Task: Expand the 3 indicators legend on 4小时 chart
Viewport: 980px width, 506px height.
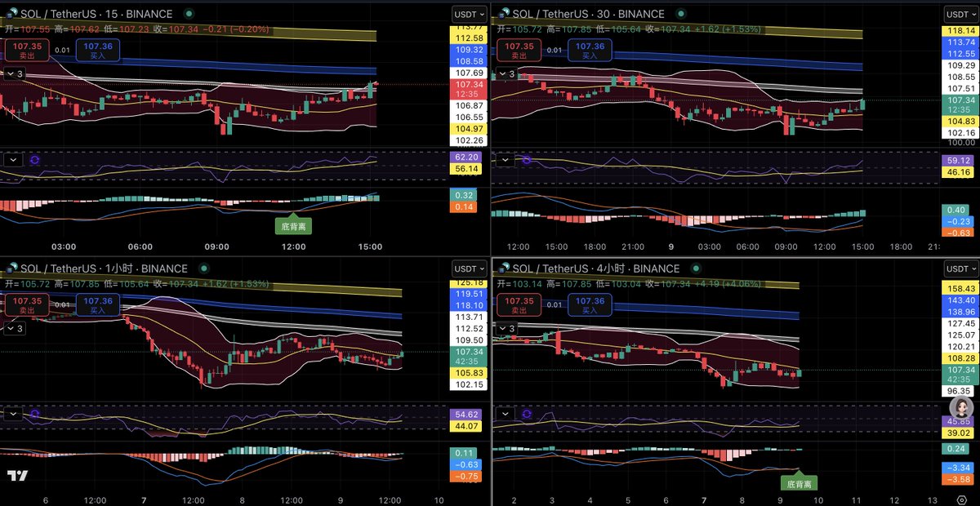Action: 506,328
